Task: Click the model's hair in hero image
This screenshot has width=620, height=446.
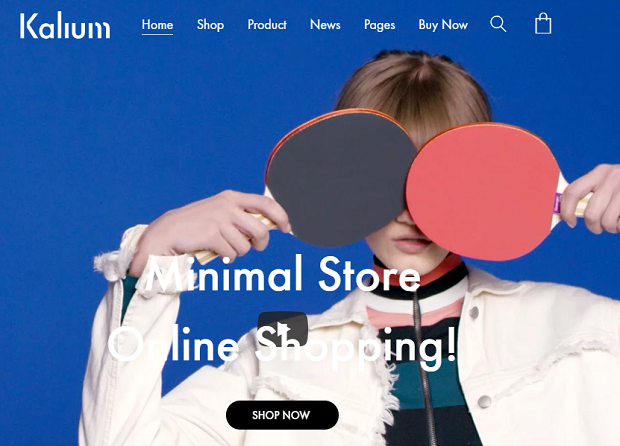Action: (415, 89)
